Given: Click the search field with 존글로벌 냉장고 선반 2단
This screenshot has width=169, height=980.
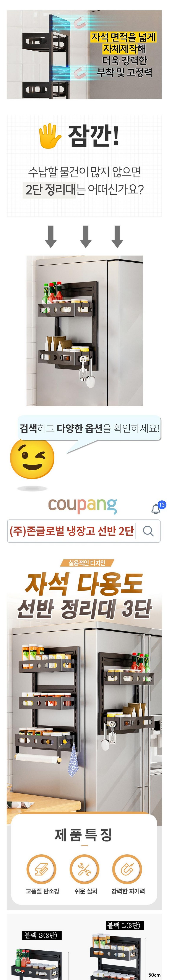Looking at the screenshot, I should coord(84,531).
